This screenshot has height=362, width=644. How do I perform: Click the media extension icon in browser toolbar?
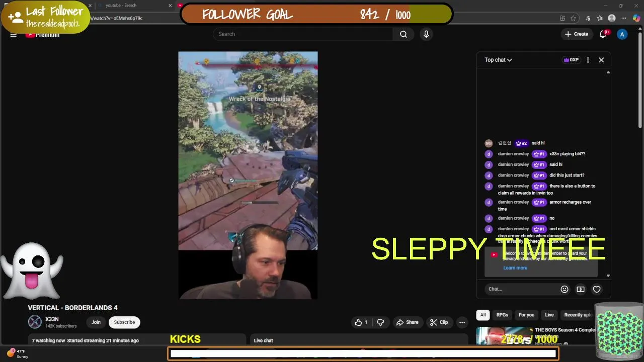click(x=588, y=18)
